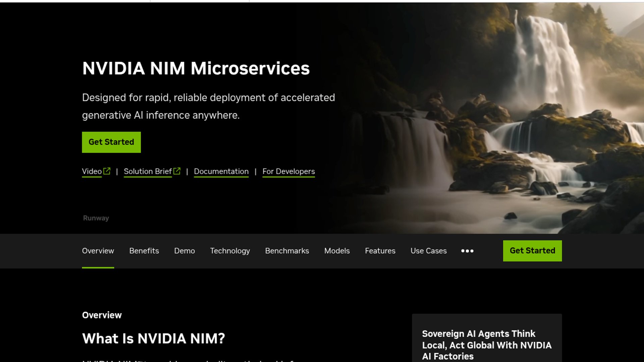
Task: Jump to the Demo section
Action: pos(184,251)
